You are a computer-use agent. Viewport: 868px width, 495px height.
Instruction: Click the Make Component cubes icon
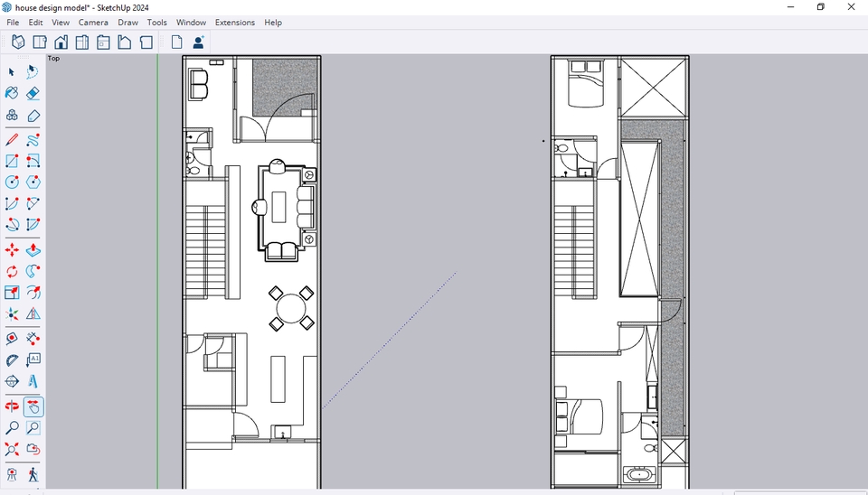[12, 115]
